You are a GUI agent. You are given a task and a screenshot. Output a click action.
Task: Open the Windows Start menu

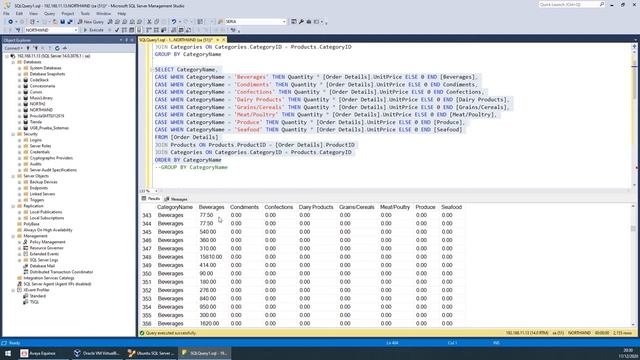point(8,353)
